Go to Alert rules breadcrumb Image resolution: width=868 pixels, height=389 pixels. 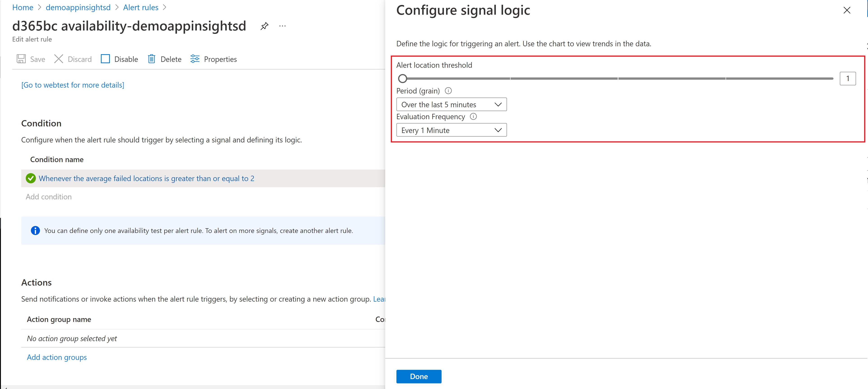click(x=141, y=7)
